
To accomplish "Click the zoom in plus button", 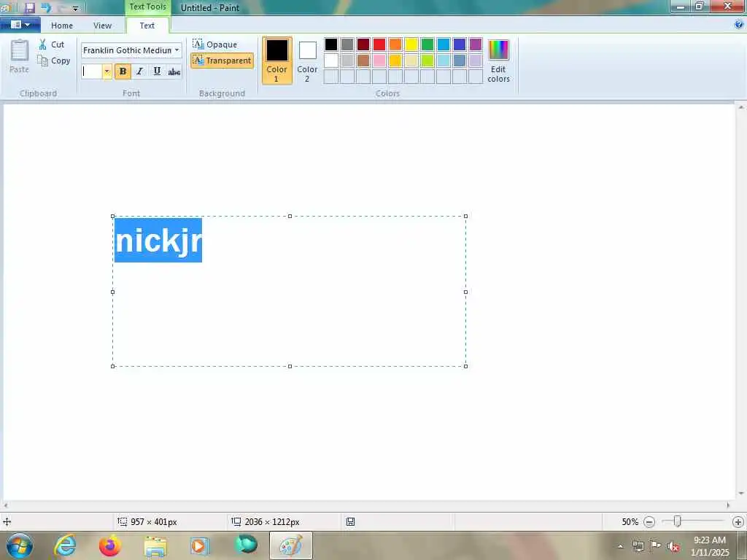I will [x=738, y=522].
